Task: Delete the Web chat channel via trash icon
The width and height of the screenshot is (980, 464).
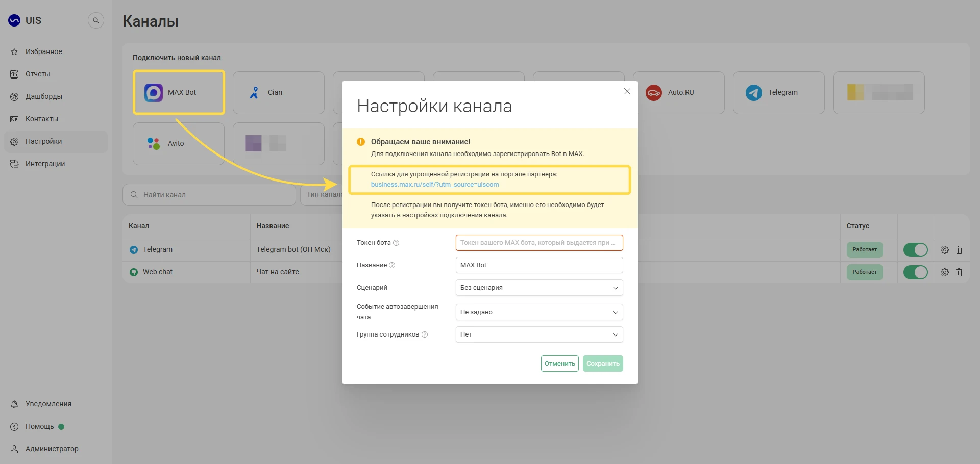Action: click(x=959, y=272)
